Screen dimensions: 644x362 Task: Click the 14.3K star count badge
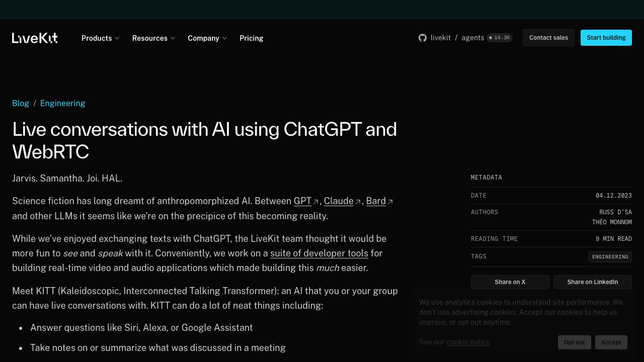(x=500, y=38)
